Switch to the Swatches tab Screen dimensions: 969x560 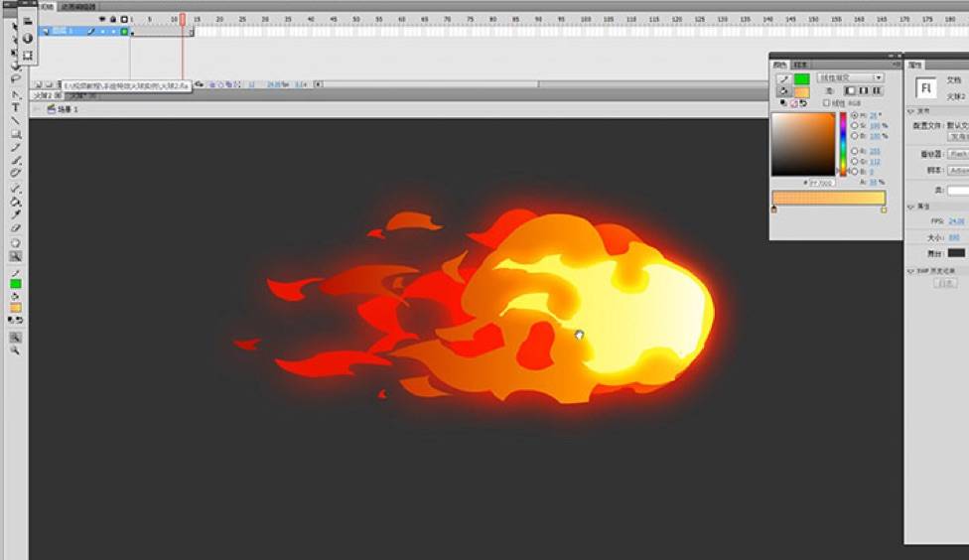(x=800, y=65)
